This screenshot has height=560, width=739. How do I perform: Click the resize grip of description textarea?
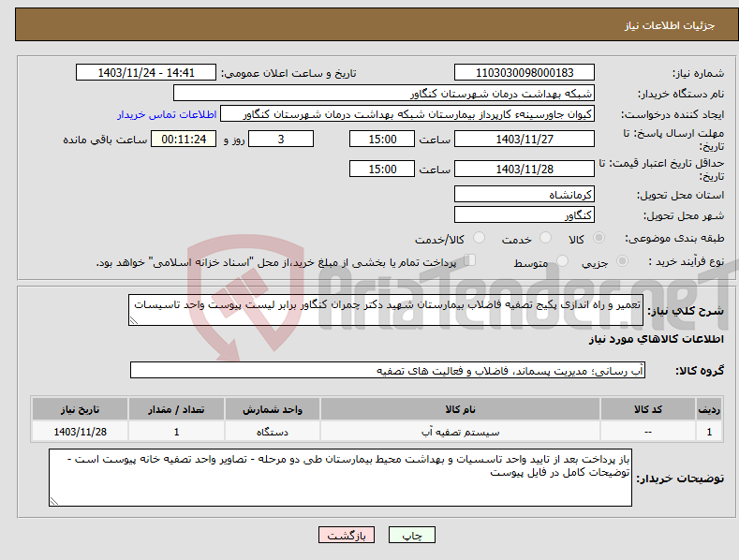click(134, 320)
